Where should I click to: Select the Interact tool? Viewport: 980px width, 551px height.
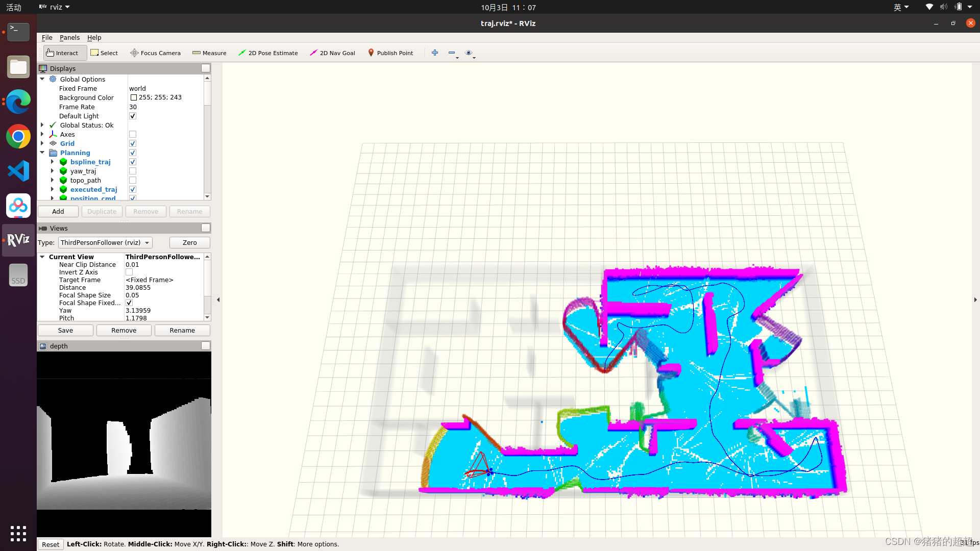(x=62, y=53)
